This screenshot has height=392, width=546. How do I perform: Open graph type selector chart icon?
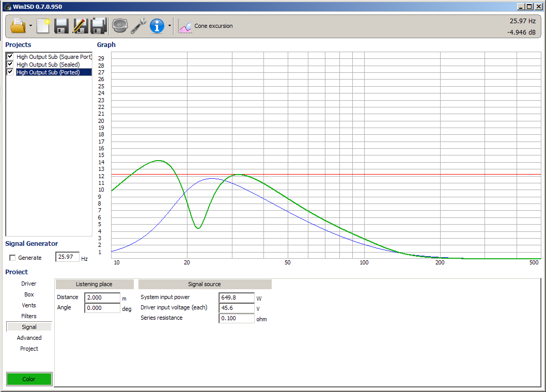pos(185,26)
